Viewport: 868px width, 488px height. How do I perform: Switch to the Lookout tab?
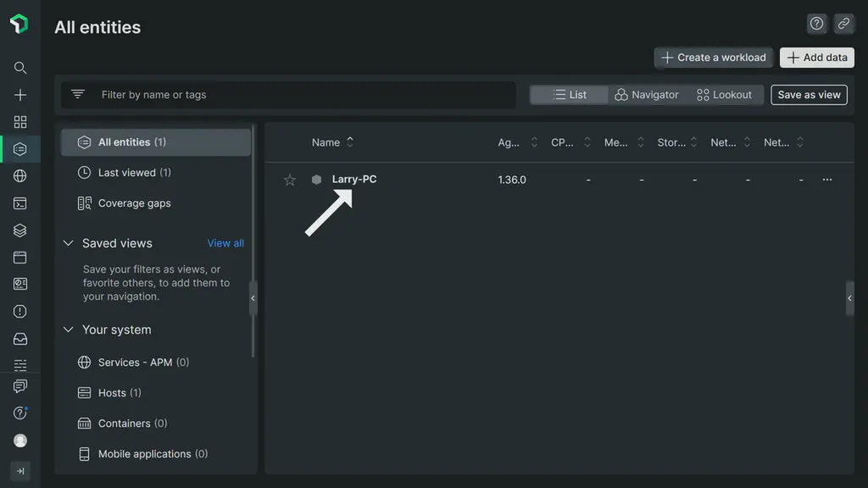point(726,94)
